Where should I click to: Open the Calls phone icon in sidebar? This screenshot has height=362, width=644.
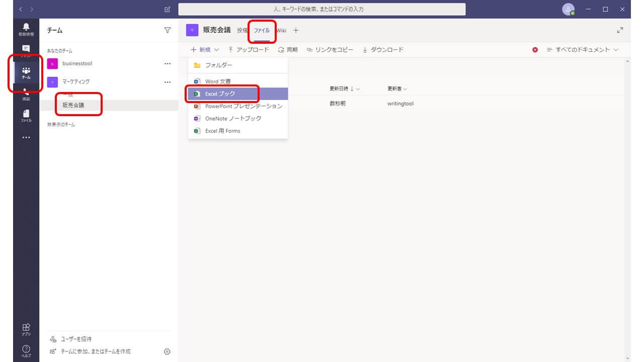[26, 94]
